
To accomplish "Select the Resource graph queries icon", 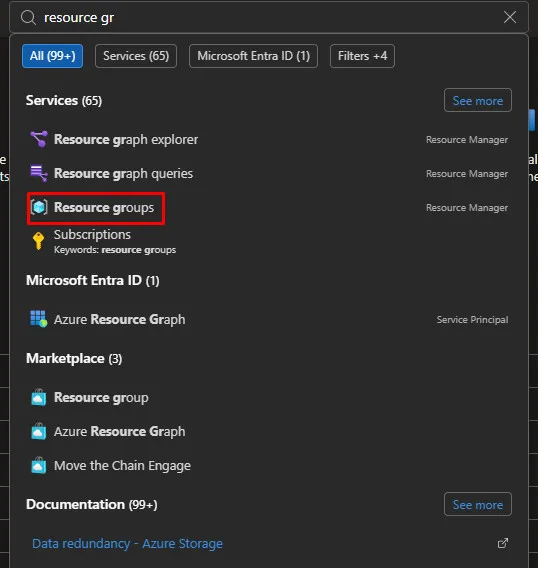I will pyautogui.click(x=39, y=173).
